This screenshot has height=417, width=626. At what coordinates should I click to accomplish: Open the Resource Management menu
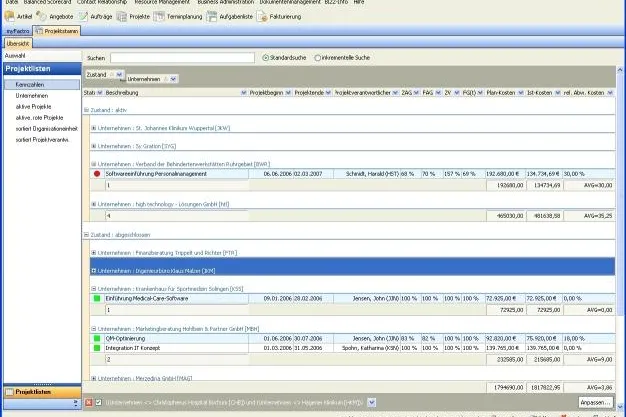(x=162, y=2)
